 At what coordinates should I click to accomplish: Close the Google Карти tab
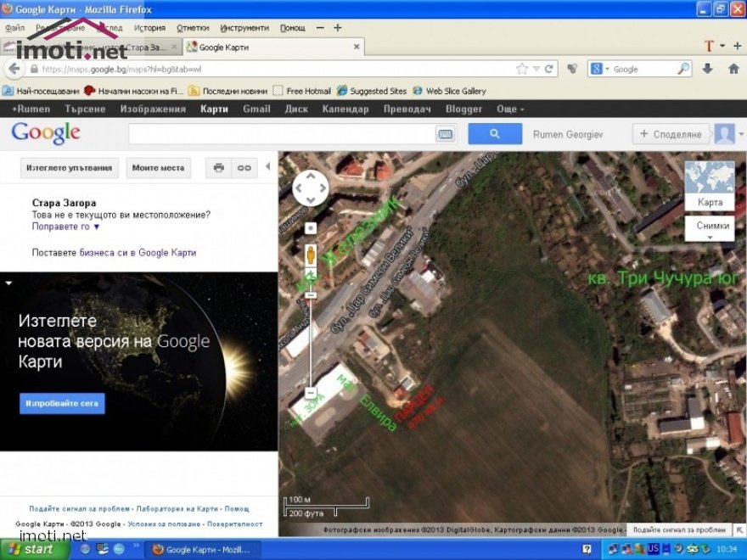click(x=357, y=47)
